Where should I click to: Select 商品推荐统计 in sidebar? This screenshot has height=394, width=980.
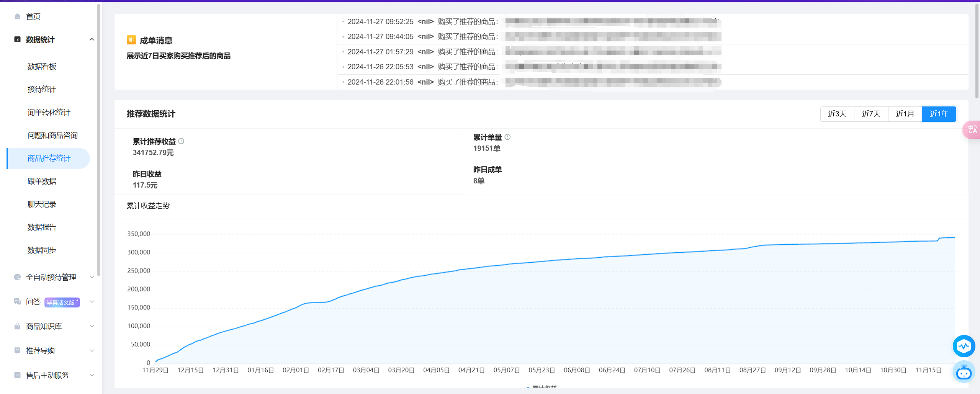click(49, 158)
